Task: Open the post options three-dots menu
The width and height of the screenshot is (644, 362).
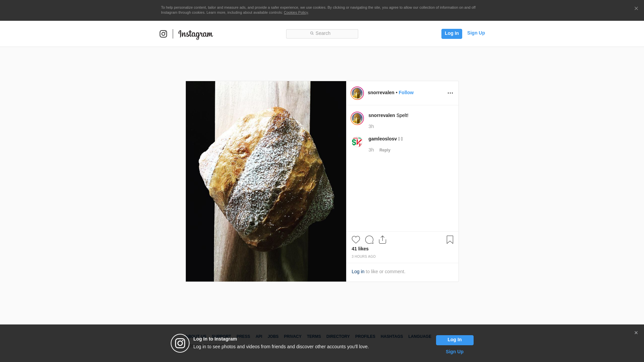Action: [x=450, y=93]
